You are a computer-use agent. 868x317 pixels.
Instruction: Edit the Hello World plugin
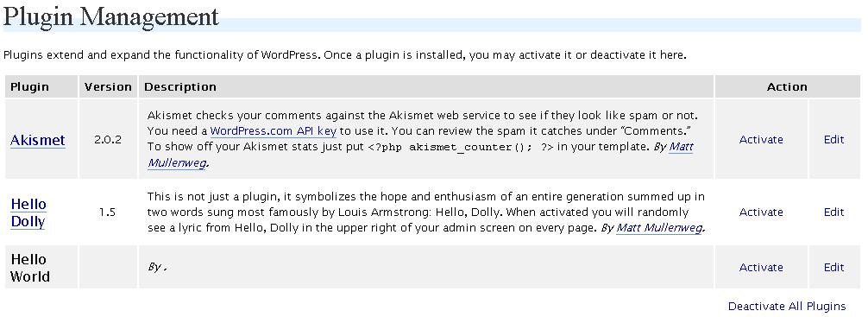point(833,268)
